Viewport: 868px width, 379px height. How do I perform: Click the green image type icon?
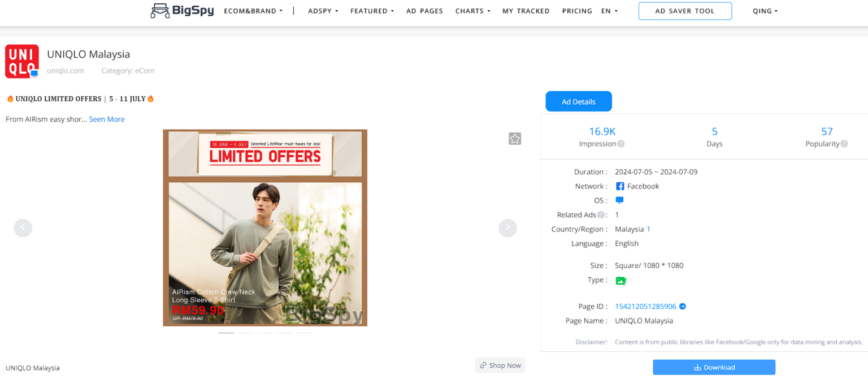[621, 280]
